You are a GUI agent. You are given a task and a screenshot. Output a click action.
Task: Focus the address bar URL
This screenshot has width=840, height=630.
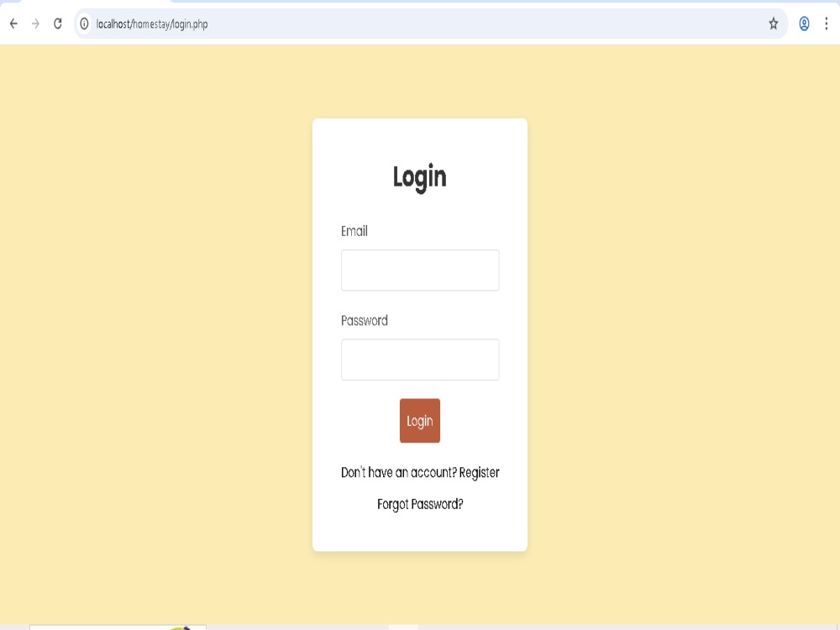click(151, 24)
